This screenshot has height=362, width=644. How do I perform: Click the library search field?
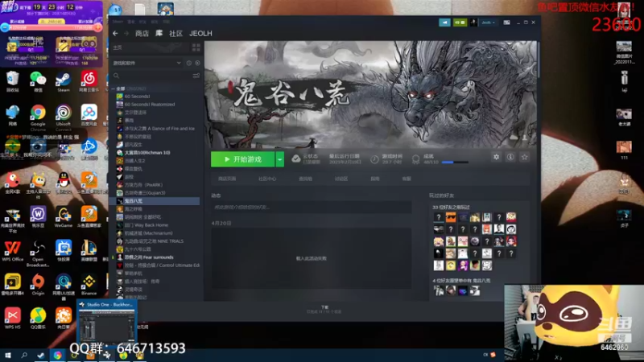(x=152, y=76)
